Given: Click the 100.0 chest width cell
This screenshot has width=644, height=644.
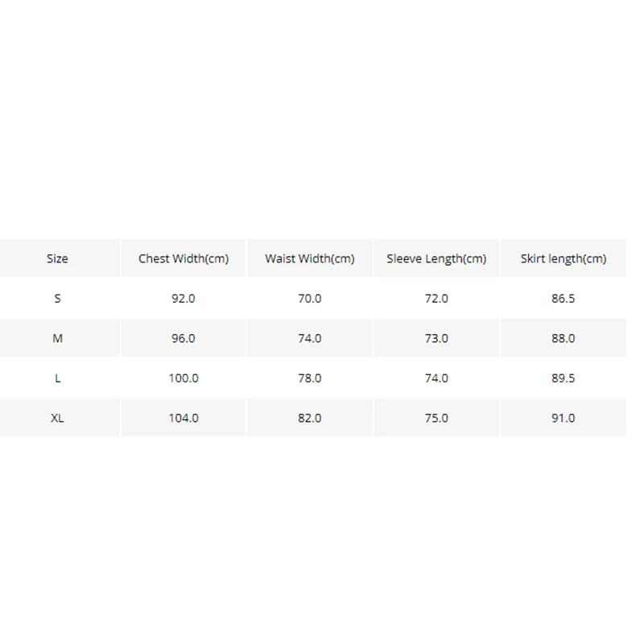Looking at the screenshot, I should pyautogui.click(x=184, y=378).
